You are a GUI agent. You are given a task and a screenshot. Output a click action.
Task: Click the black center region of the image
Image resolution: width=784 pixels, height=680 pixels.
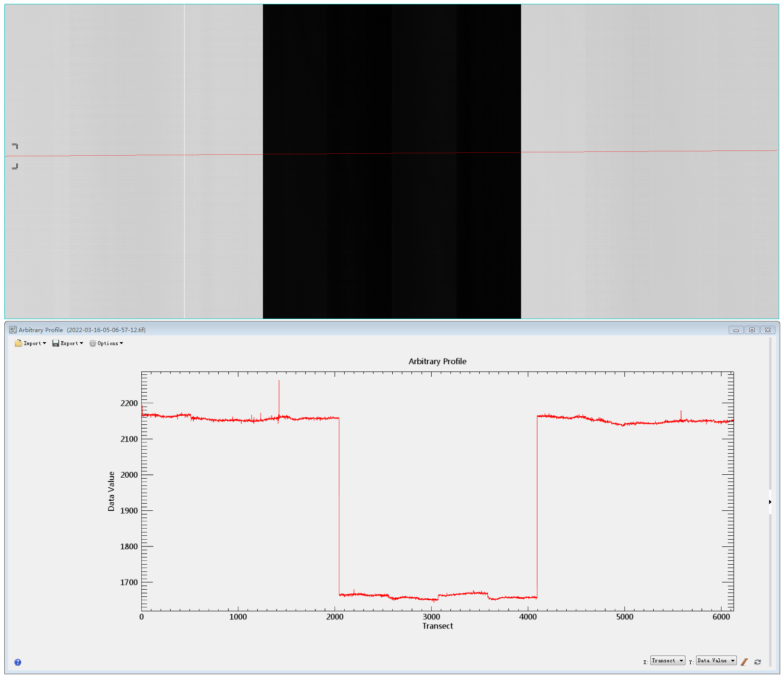click(x=392, y=161)
